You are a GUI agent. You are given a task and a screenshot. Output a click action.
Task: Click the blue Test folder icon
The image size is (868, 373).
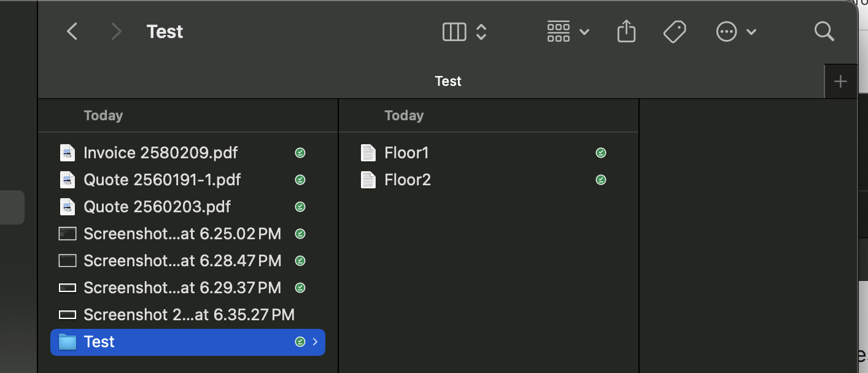click(x=67, y=342)
